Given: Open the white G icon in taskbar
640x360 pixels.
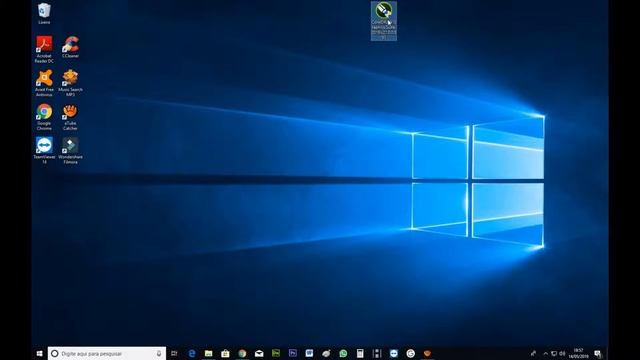Looking at the screenshot, I should [x=411, y=353].
